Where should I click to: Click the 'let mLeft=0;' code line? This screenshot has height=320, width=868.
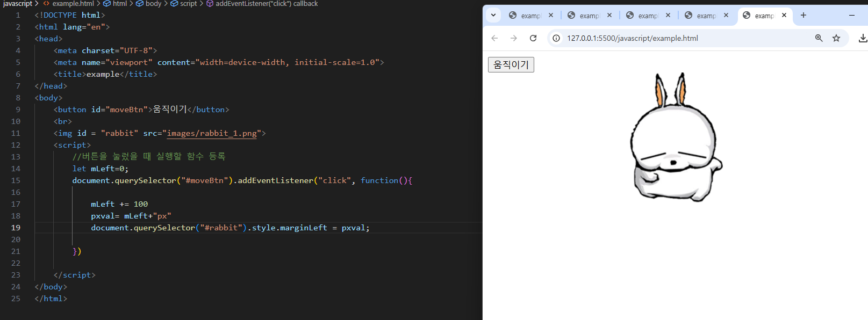(101, 169)
